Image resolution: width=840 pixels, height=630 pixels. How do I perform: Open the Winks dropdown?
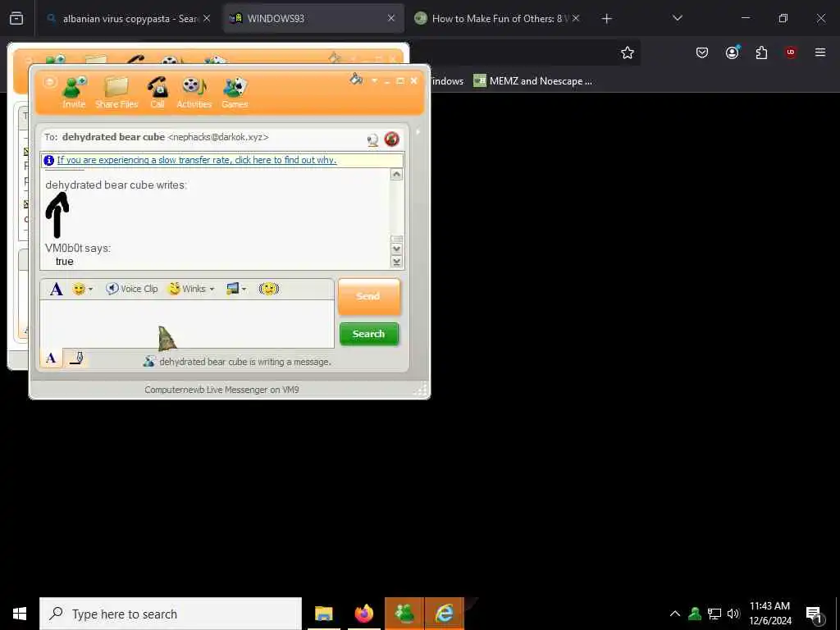[191, 290]
